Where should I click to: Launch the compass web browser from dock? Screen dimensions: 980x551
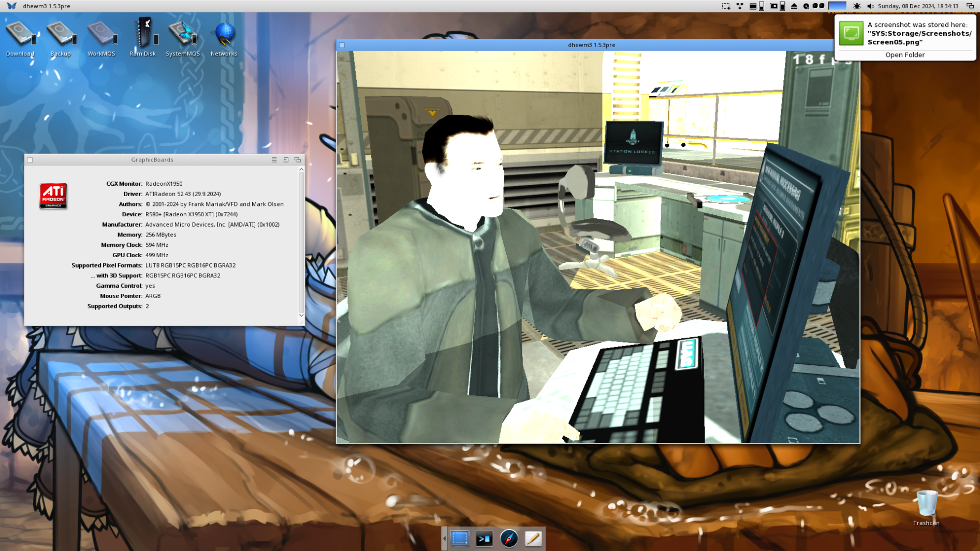[x=509, y=539]
